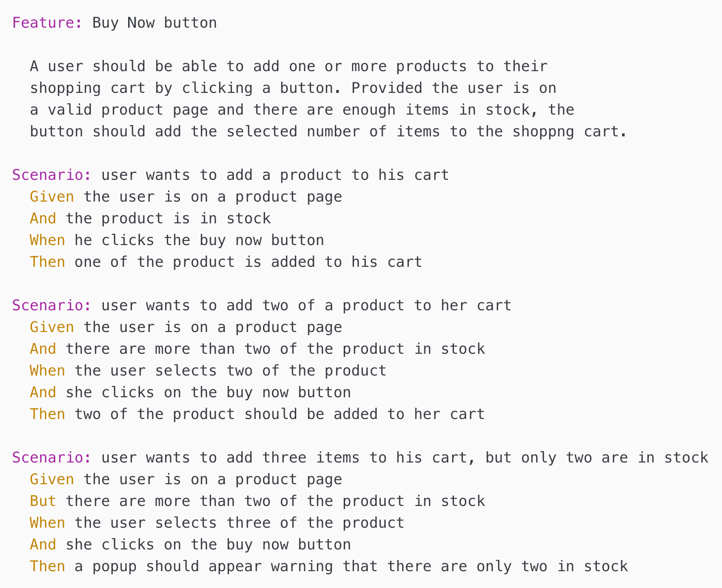Click 'a valid product page' description line

pyautogui.click(x=302, y=110)
